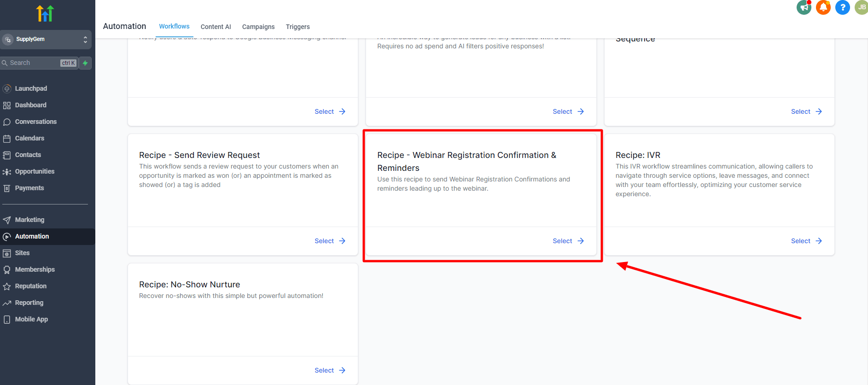Screen dimensions: 868x385
Task: Click the Dashboard grid icon
Action: coord(7,105)
